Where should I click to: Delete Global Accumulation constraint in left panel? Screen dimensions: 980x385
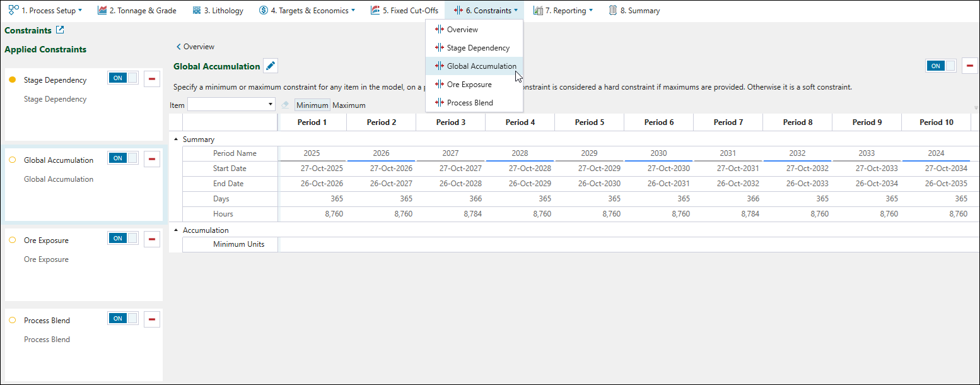click(152, 158)
